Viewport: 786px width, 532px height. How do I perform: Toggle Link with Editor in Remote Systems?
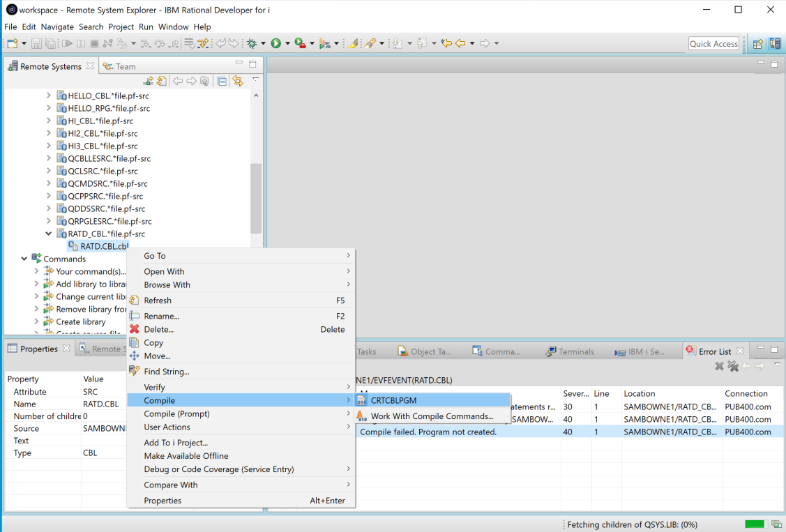(x=238, y=82)
